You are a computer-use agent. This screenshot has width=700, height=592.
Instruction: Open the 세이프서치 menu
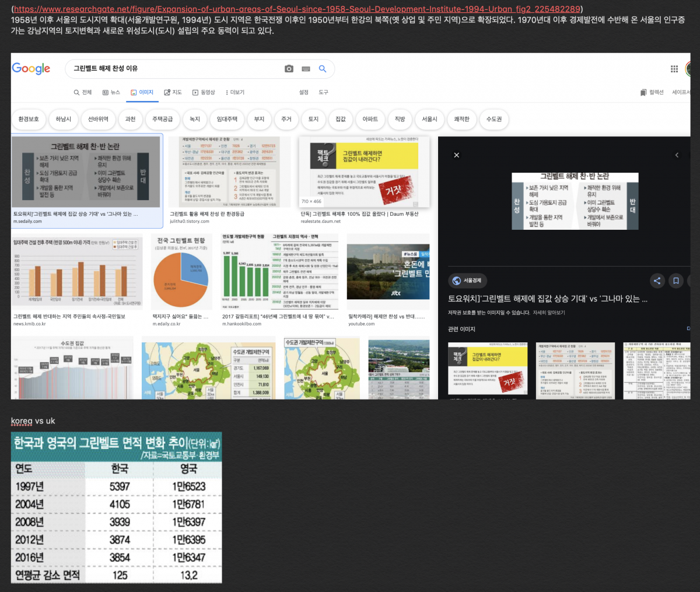click(681, 92)
